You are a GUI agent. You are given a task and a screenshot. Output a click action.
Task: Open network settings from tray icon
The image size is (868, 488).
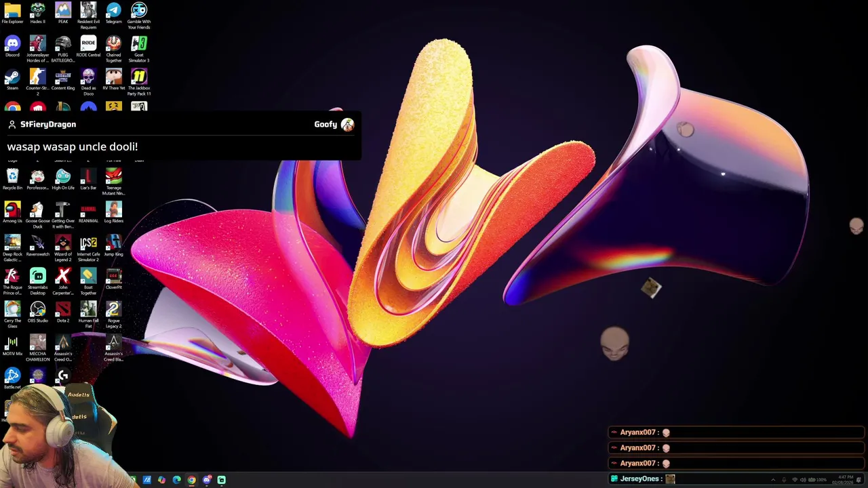click(795, 480)
